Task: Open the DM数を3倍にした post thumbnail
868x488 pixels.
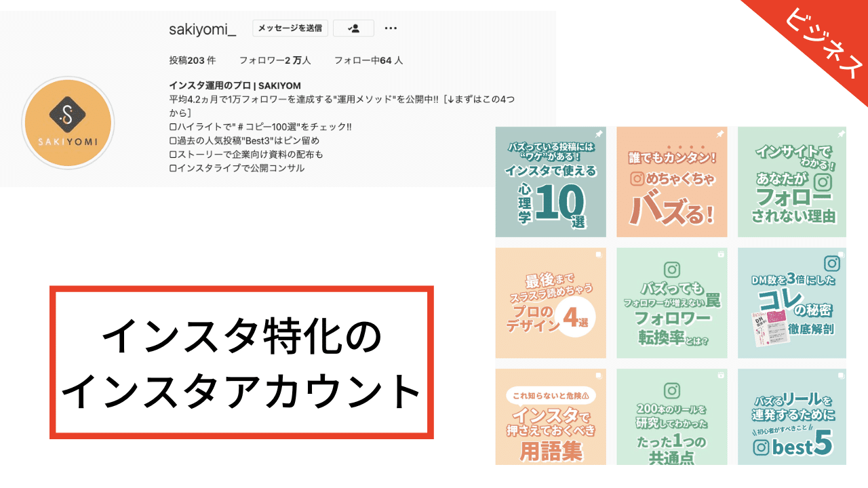Action: (792, 303)
